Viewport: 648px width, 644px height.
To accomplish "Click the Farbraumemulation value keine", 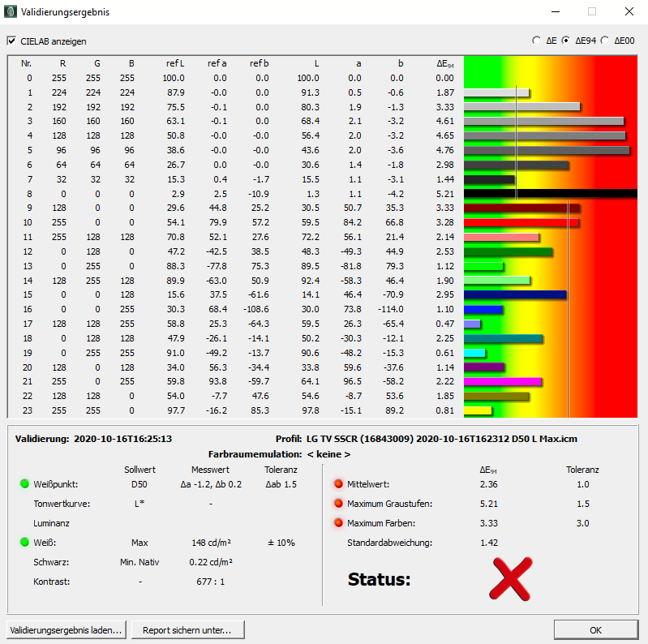I will pyautogui.click(x=329, y=454).
